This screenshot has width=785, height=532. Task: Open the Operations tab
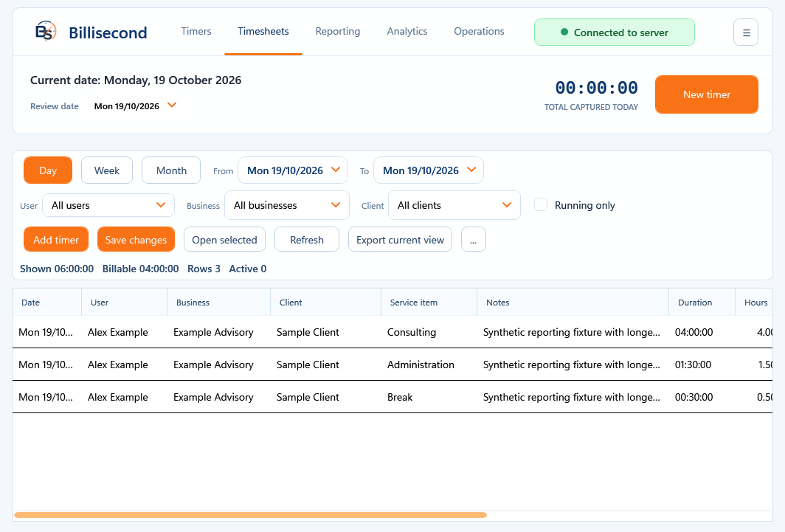click(x=479, y=31)
